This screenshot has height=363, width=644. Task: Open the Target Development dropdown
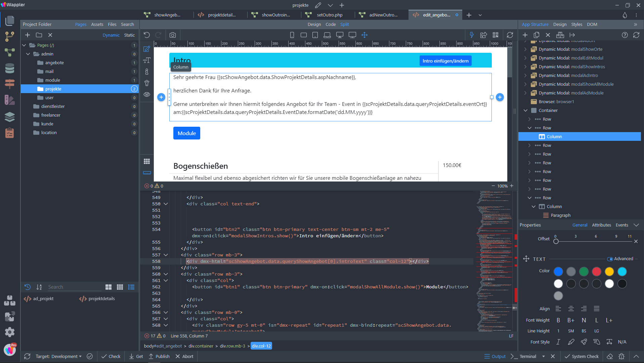coord(58,356)
